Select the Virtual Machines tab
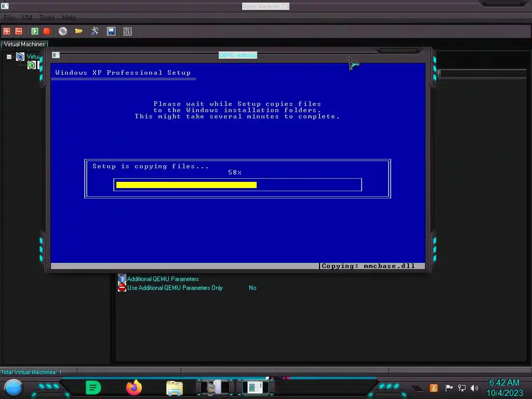 click(x=24, y=44)
